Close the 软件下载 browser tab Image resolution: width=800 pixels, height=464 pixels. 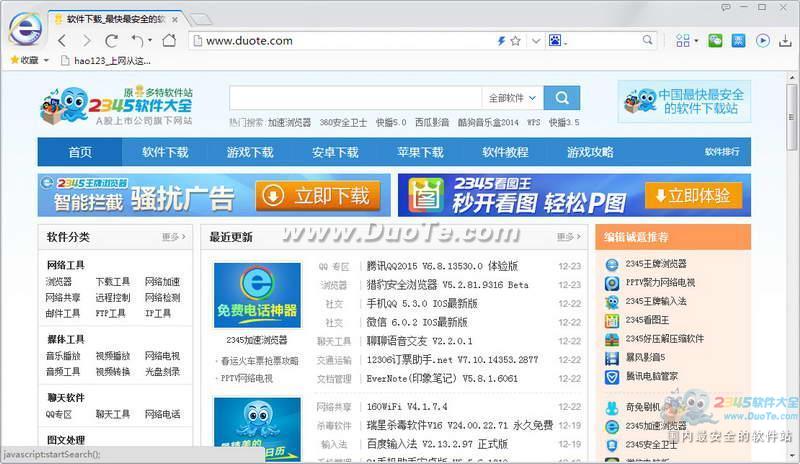pyautogui.click(x=175, y=19)
